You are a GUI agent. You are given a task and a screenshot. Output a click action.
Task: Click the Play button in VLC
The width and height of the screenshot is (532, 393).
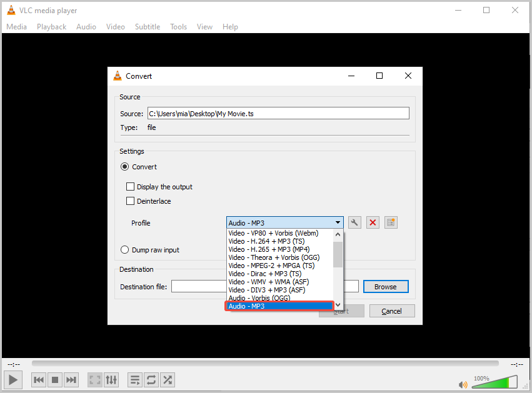coord(13,380)
